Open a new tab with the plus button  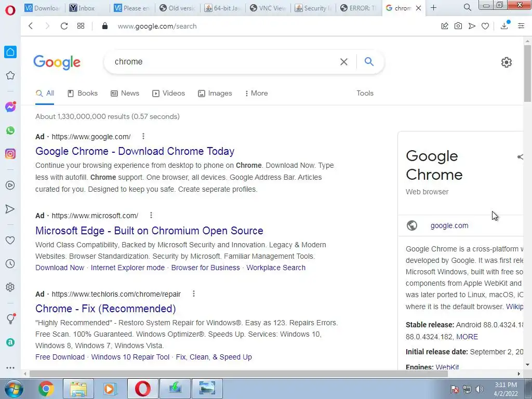tap(433, 7)
